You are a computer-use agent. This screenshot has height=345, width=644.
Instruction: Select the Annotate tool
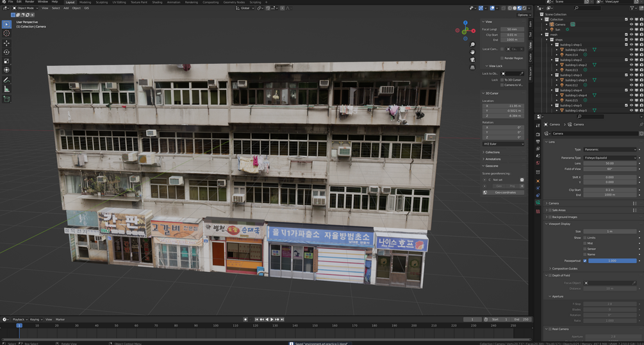tap(6, 80)
